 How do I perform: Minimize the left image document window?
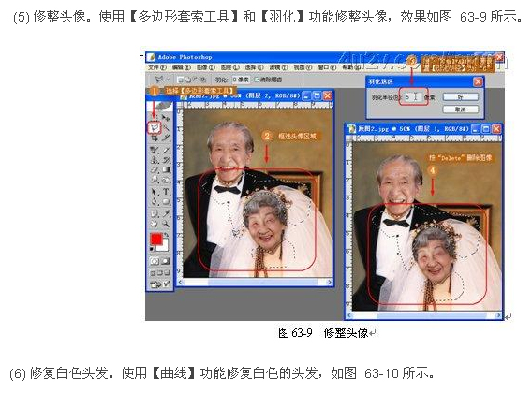[x=305, y=95]
